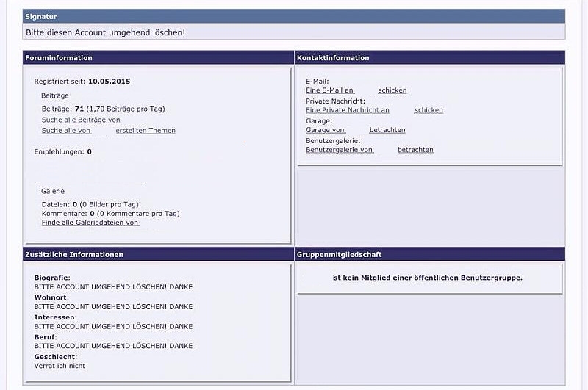
Task: Click the Zusätzliche Informationen header
Action: tap(73, 255)
